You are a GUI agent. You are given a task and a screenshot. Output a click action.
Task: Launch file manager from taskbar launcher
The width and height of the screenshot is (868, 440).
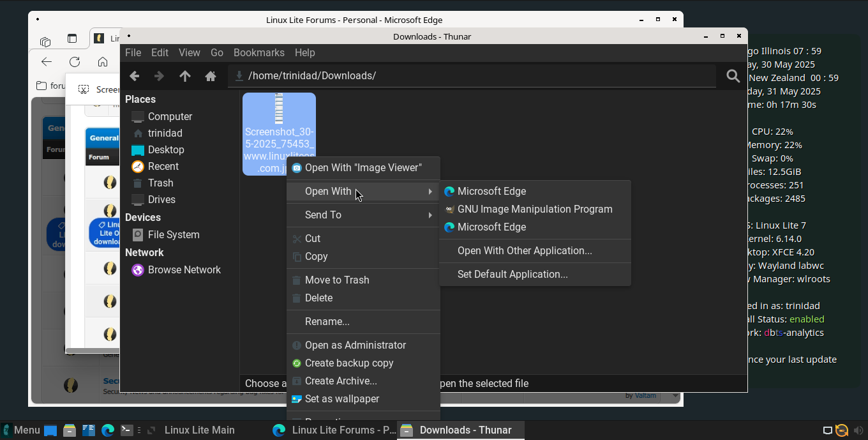70,430
